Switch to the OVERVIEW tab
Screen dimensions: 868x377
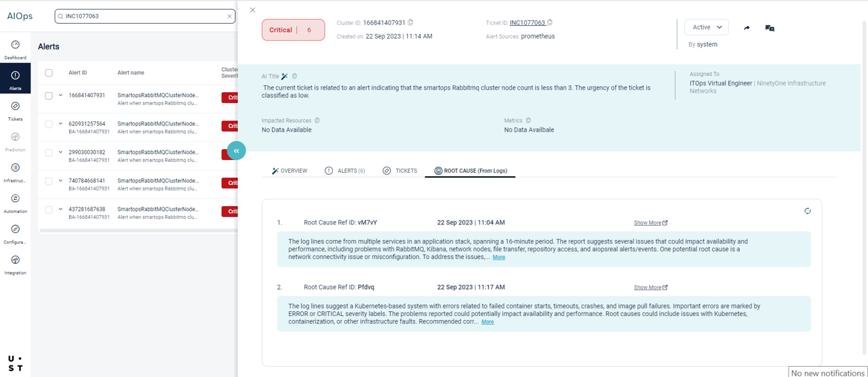(x=290, y=171)
